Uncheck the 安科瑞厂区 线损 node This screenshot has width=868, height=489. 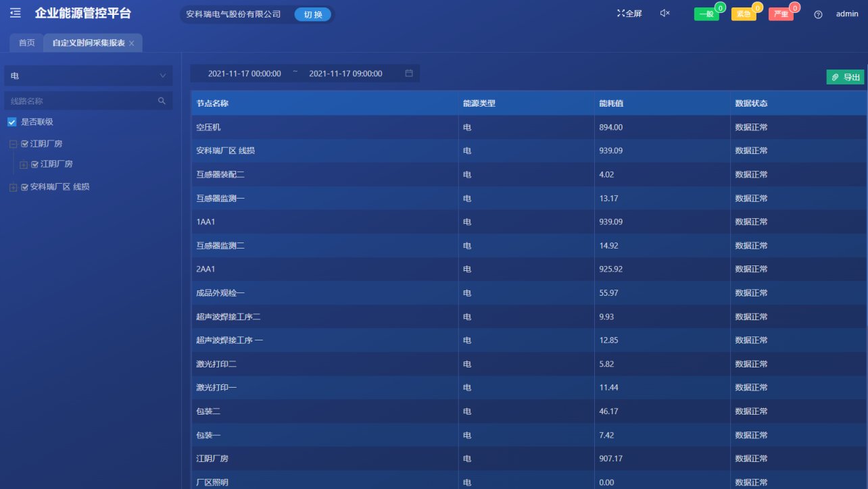click(x=24, y=186)
